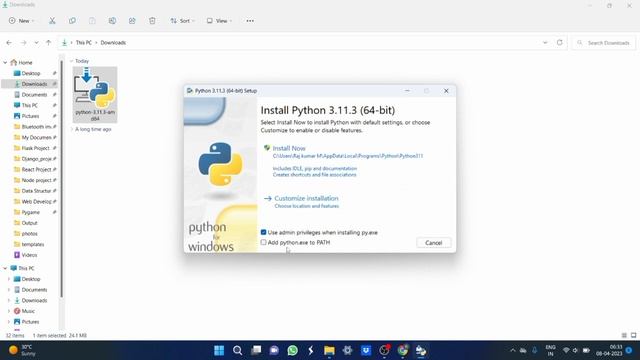Click Python installer taskbar icon
Image resolution: width=640 pixels, height=360 pixels.
pyautogui.click(x=421, y=350)
